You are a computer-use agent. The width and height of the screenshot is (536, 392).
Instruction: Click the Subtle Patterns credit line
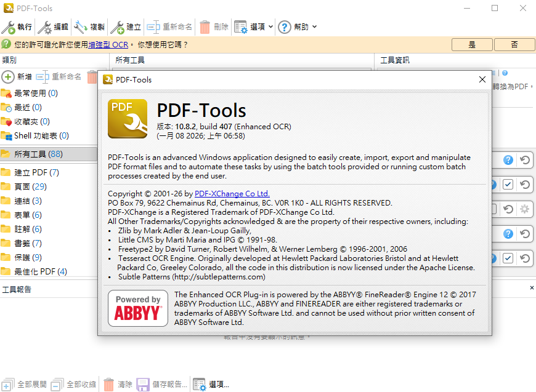(192, 277)
